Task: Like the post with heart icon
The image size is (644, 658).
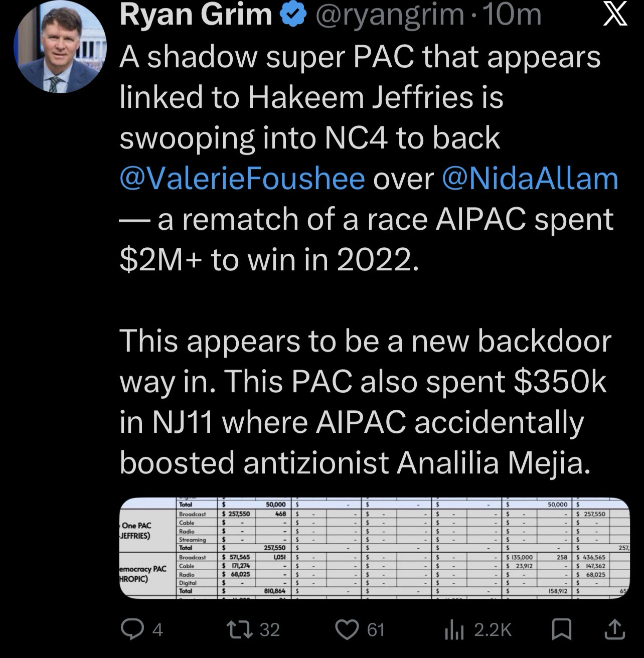Action: (347, 629)
